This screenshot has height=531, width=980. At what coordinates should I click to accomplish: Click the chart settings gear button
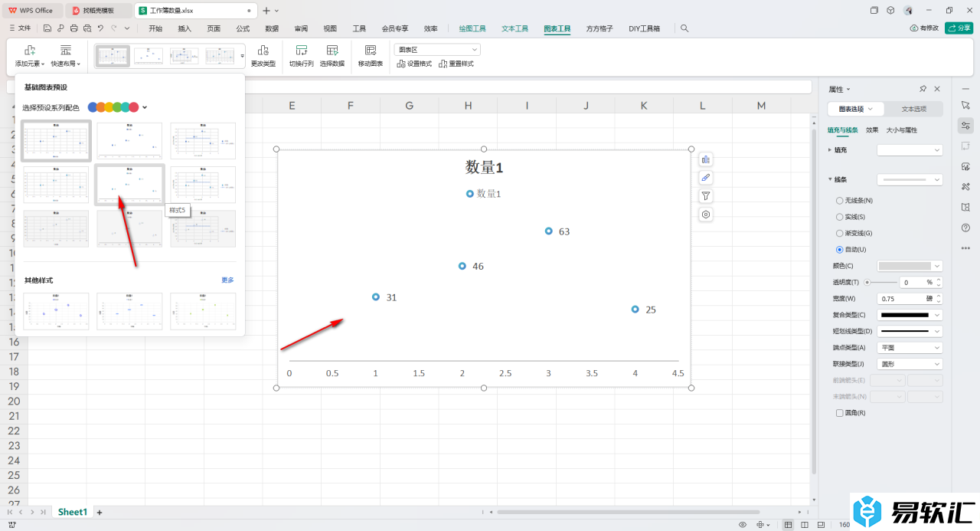coord(706,215)
